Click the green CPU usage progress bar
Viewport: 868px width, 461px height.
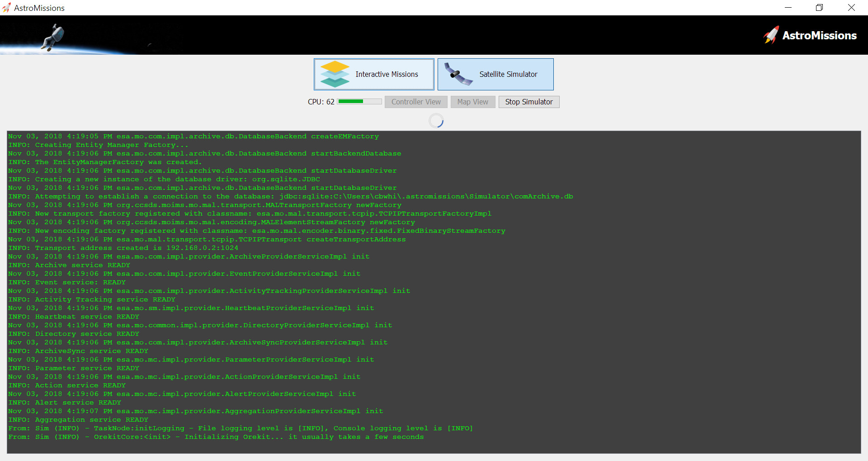359,102
